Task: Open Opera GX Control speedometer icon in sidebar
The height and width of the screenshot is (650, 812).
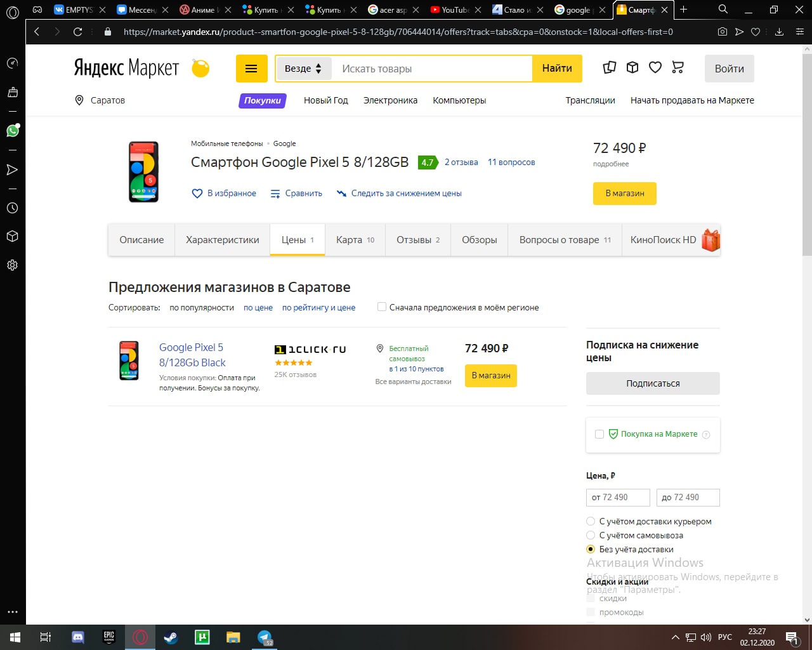Action: pos(12,63)
